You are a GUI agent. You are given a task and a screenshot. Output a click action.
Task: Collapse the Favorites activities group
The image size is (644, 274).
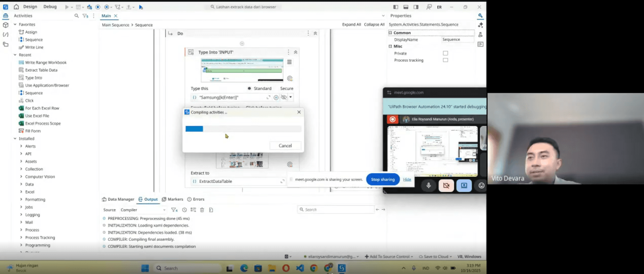click(15, 24)
